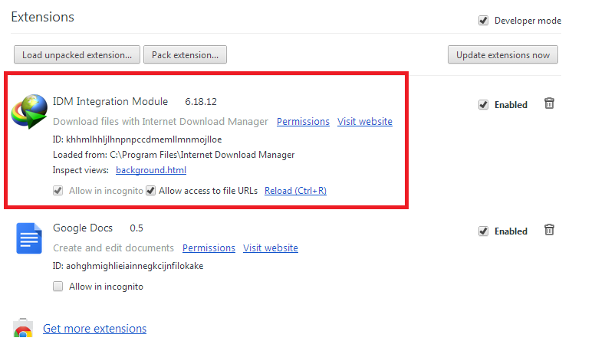
Task: Click 'Download files with Internet Download Manager' description
Action: pos(160,122)
